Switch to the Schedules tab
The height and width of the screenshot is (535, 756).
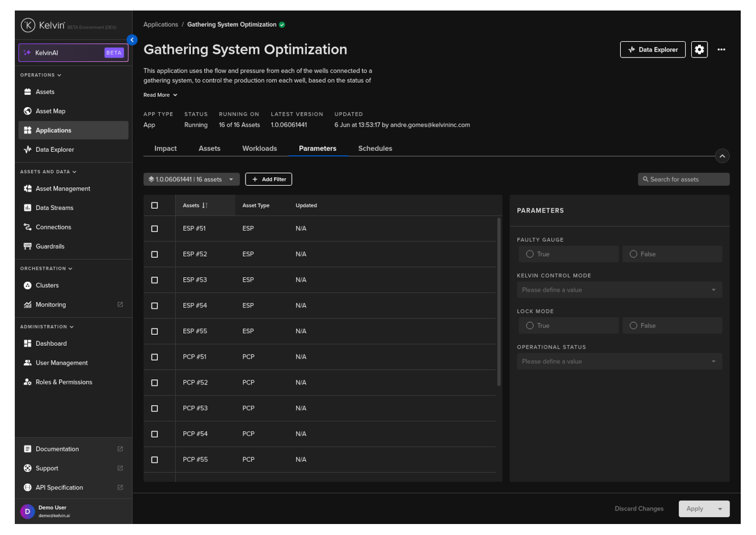pyautogui.click(x=375, y=149)
